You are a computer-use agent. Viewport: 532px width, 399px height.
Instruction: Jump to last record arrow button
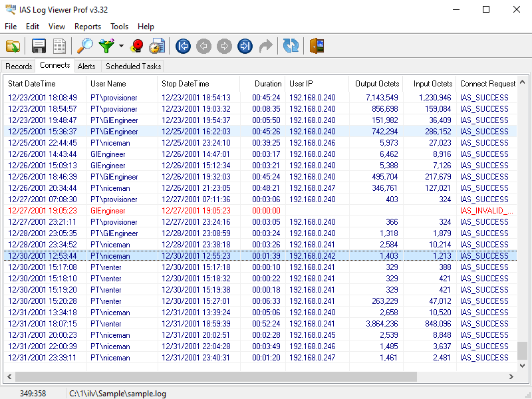tap(245, 46)
